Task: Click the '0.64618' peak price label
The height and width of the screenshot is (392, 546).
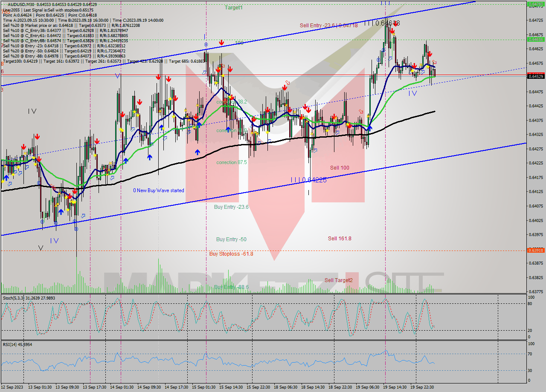Action: pyautogui.click(x=387, y=23)
